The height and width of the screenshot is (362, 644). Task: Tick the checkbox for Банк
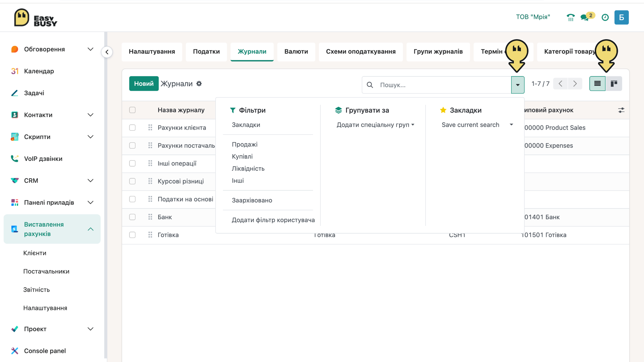point(132,217)
